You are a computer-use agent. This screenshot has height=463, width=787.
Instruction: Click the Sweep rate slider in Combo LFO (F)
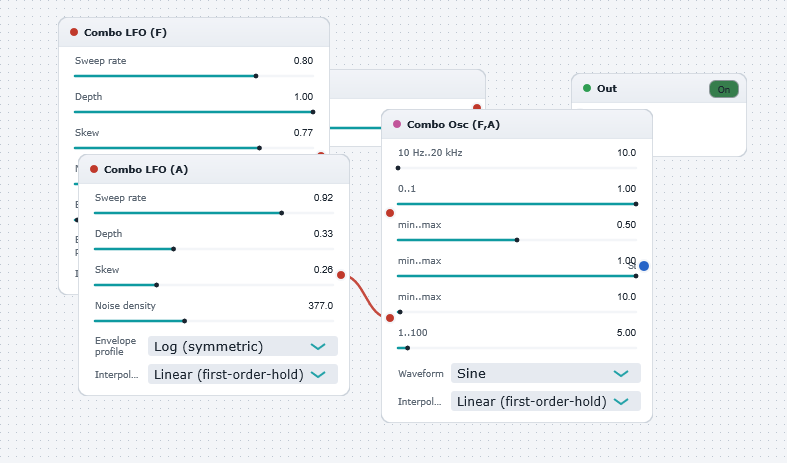tap(194, 76)
